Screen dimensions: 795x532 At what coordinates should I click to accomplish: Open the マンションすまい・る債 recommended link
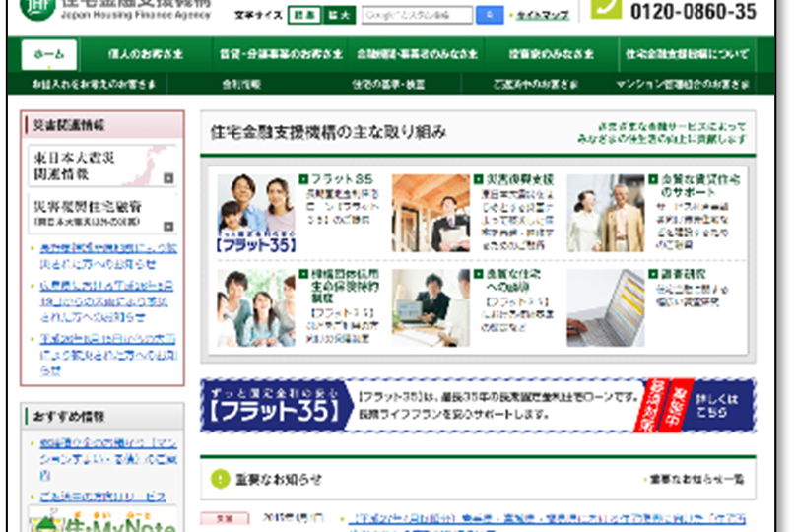click(108, 459)
